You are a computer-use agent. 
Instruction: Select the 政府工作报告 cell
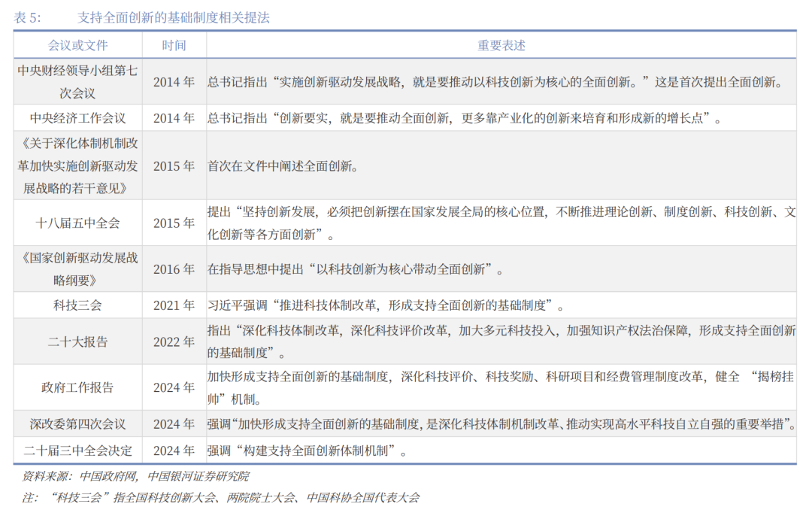tap(77, 387)
